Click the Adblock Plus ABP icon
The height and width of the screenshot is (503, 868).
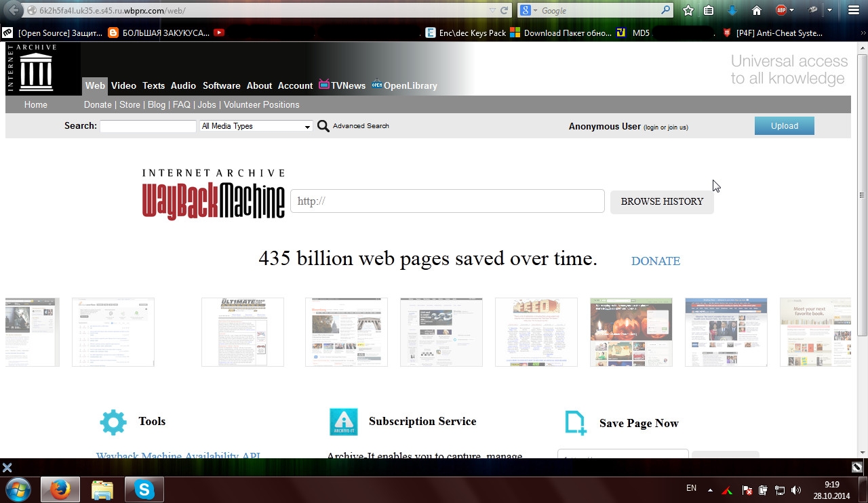pyautogui.click(x=781, y=10)
